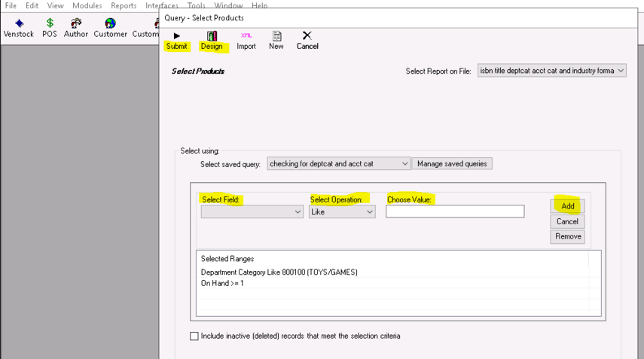This screenshot has height=359, width=644.
Task: Click the XML Import icon
Action: pyautogui.click(x=246, y=35)
